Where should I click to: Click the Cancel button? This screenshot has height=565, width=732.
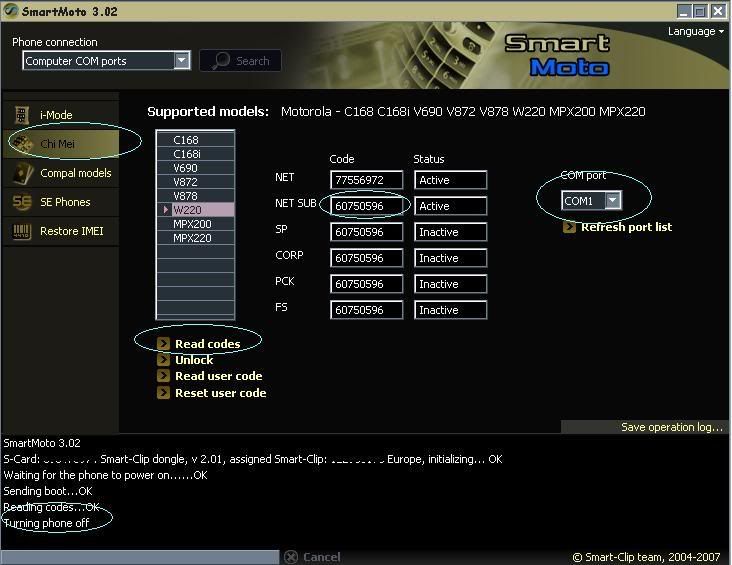point(313,557)
